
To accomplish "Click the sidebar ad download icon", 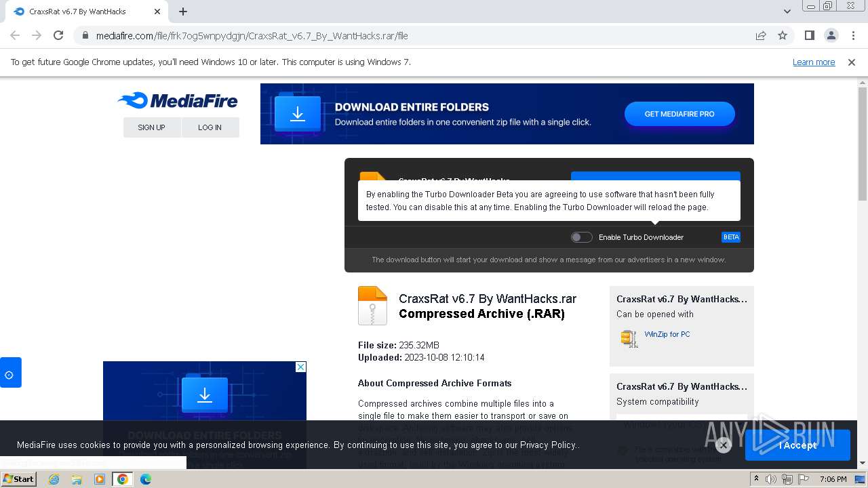I will pyautogui.click(x=205, y=393).
